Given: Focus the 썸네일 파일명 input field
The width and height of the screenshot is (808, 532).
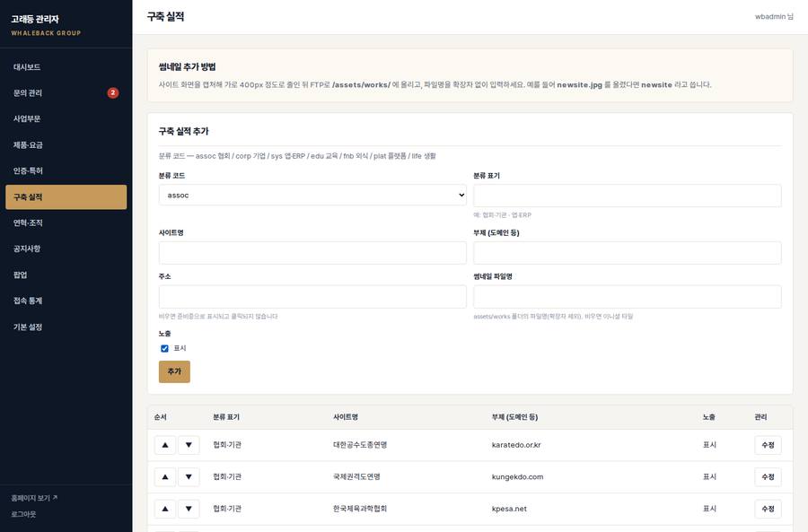Looking at the screenshot, I should click(x=628, y=297).
